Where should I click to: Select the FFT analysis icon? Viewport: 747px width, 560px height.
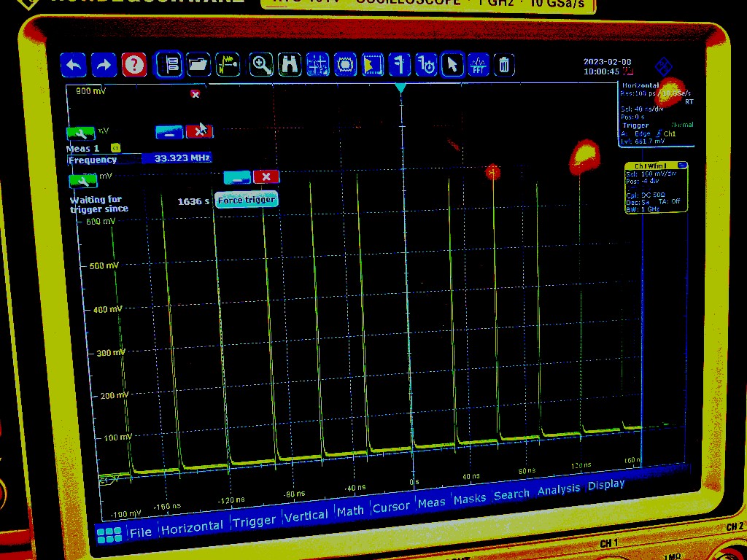479,65
